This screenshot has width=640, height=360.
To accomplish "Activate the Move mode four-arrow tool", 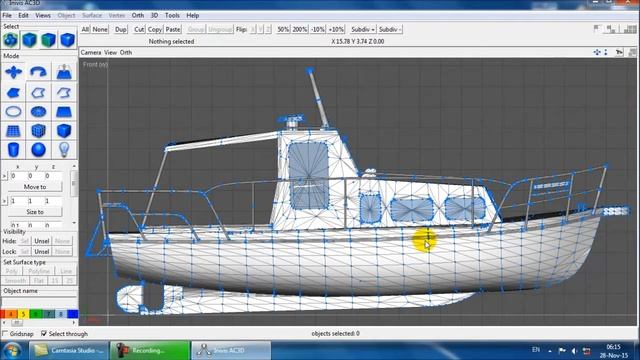I will click(13, 72).
